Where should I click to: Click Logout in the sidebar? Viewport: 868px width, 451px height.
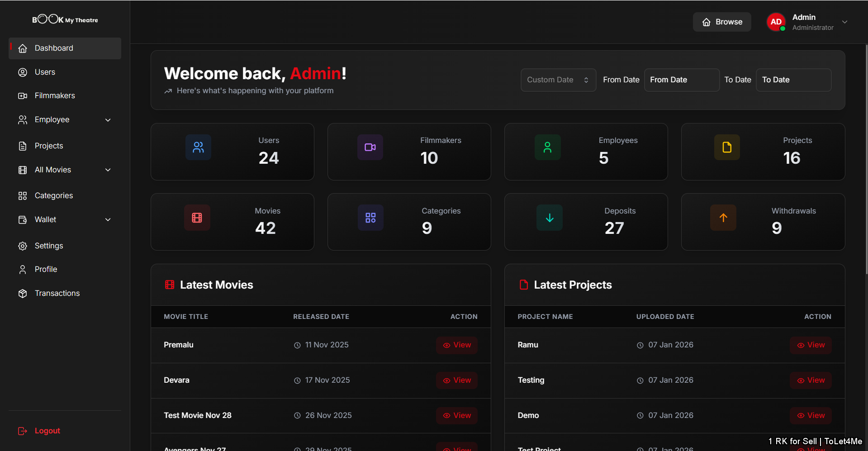tap(47, 431)
